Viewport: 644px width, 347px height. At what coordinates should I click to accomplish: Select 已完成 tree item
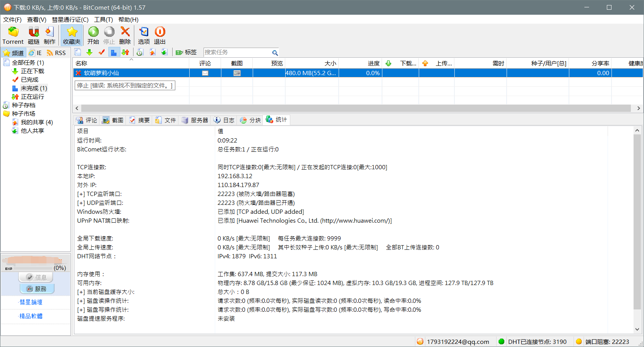pyautogui.click(x=30, y=79)
